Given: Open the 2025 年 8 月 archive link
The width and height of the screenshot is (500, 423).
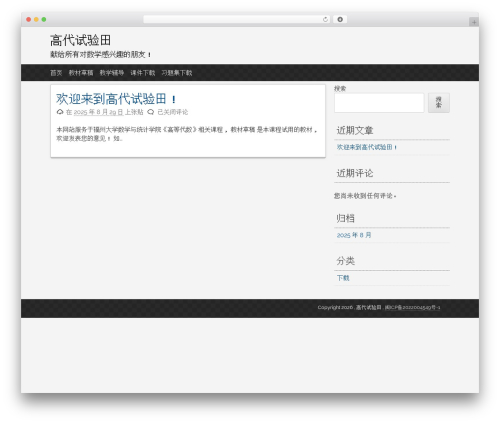Looking at the screenshot, I should (354, 235).
